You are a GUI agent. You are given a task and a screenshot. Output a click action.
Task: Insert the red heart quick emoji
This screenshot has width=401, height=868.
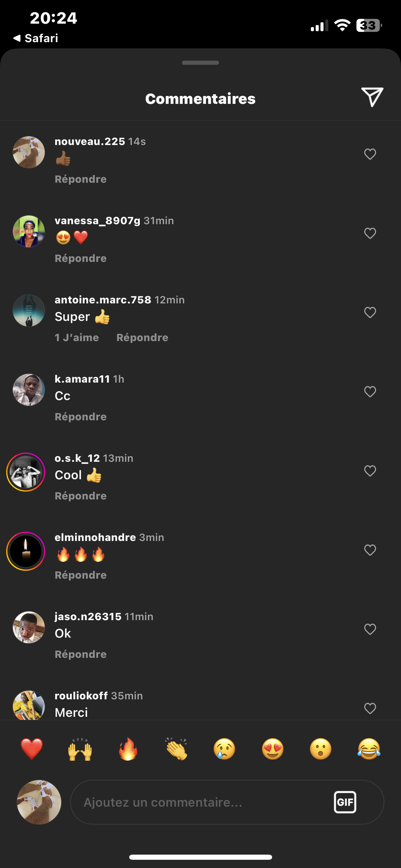pyautogui.click(x=32, y=749)
